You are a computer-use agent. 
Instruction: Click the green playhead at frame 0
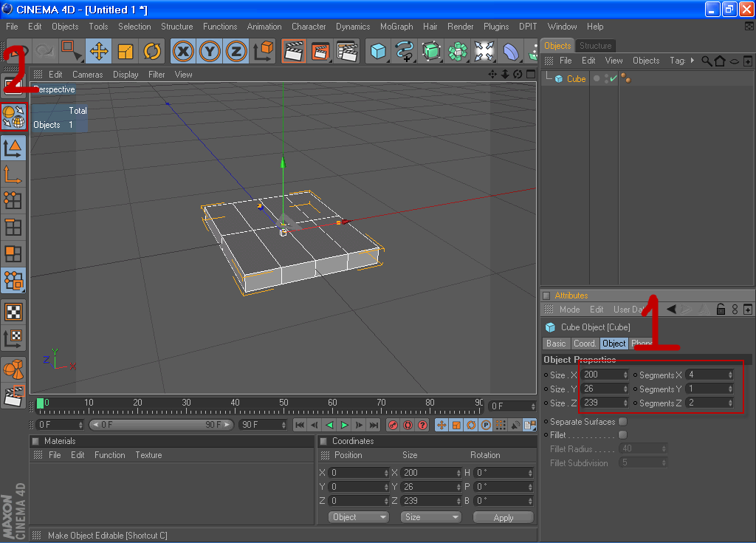(x=41, y=403)
